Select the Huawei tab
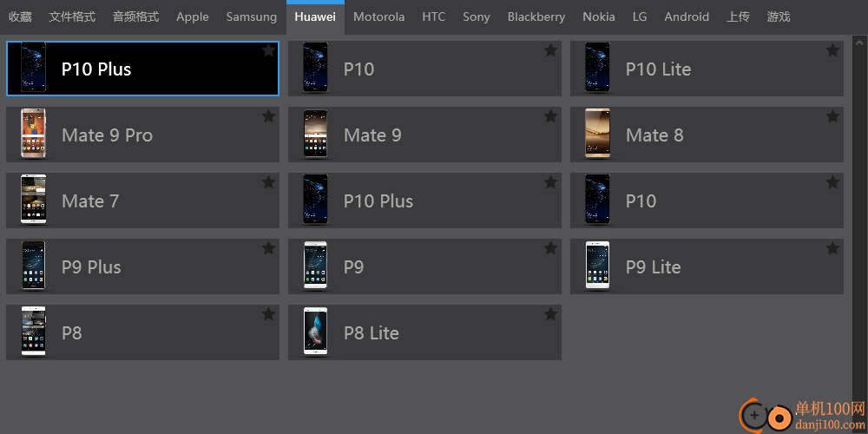868x434 pixels. 315,17
